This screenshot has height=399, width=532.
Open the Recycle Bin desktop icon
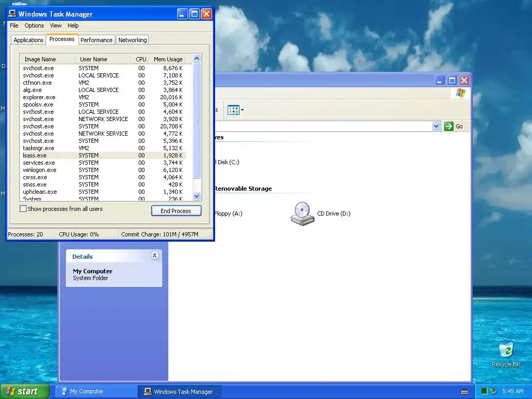pos(506,350)
